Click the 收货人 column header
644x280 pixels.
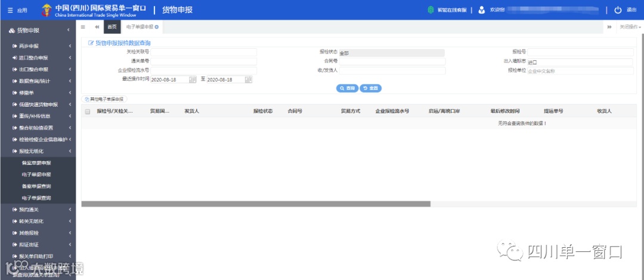pyautogui.click(x=605, y=111)
